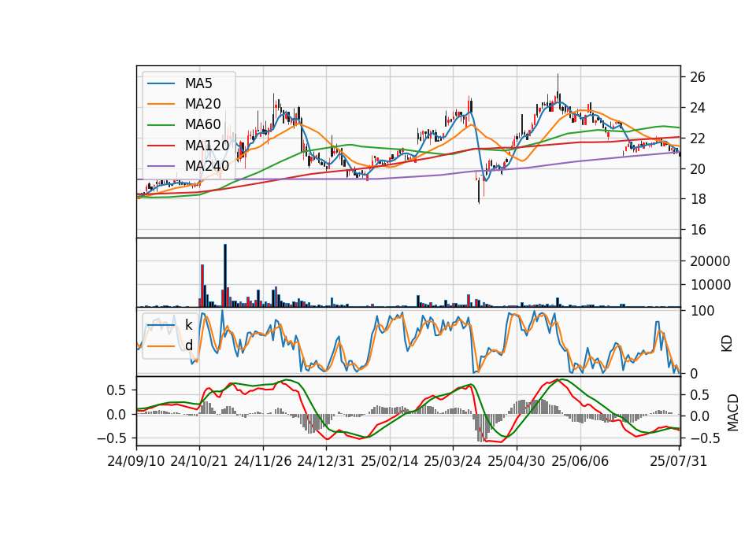Viewport: 756px width, 543px height.
Task: Click the k label in KD legend
Action: tap(188, 325)
